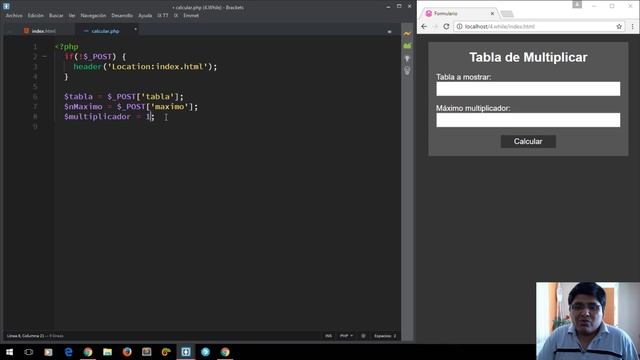This screenshot has height=360, width=640.
Task: Click the Chrome profile button
Action: point(577,4)
